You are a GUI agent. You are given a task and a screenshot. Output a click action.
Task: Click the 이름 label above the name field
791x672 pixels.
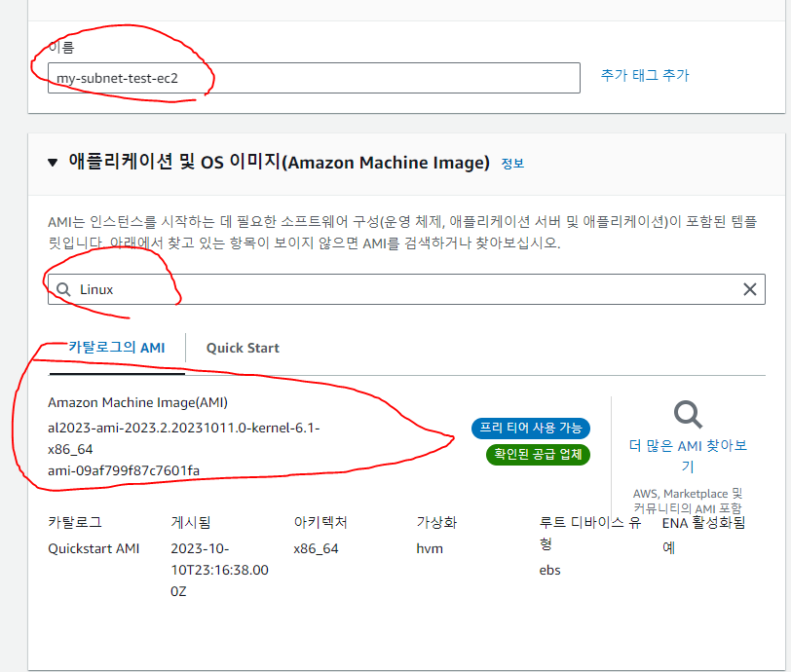(61, 47)
